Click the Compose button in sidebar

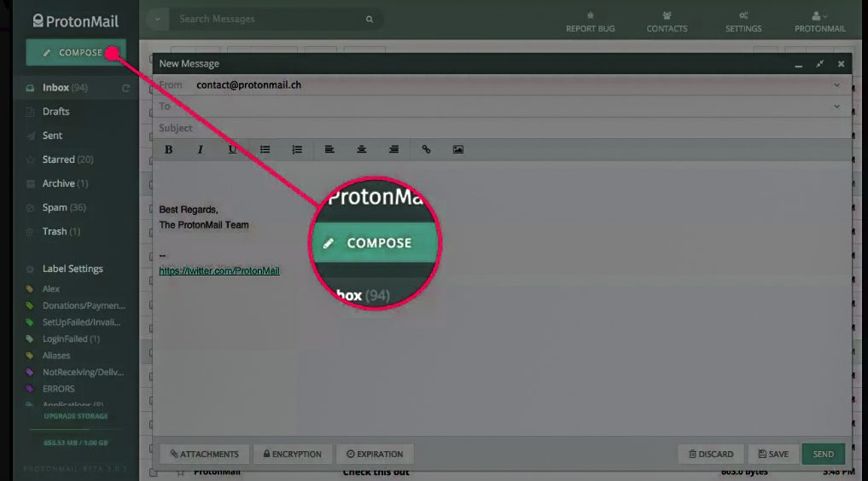coord(75,53)
